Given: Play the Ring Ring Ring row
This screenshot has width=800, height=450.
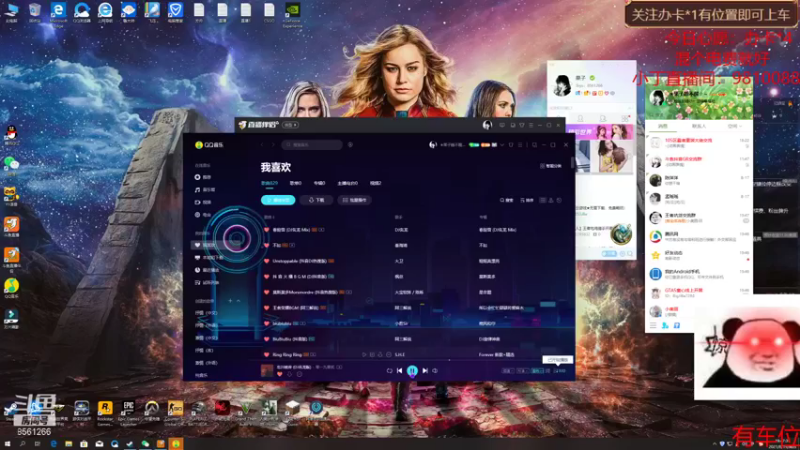Looking at the screenshot, I should (x=364, y=355).
